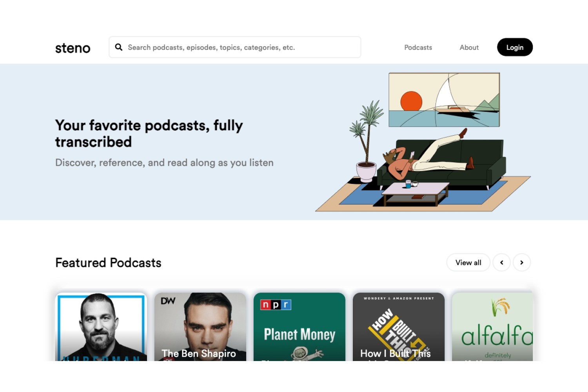Open the About nav link
This screenshot has width=588, height=392.
click(x=469, y=47)
